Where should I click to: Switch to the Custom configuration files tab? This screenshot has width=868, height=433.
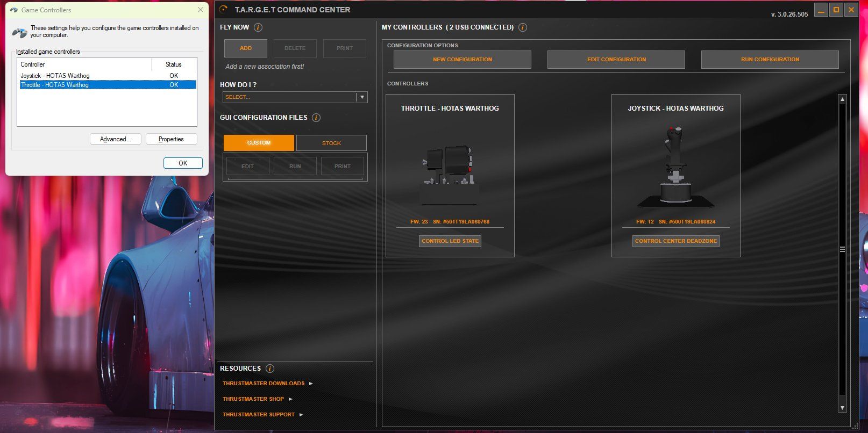point(259,143)
